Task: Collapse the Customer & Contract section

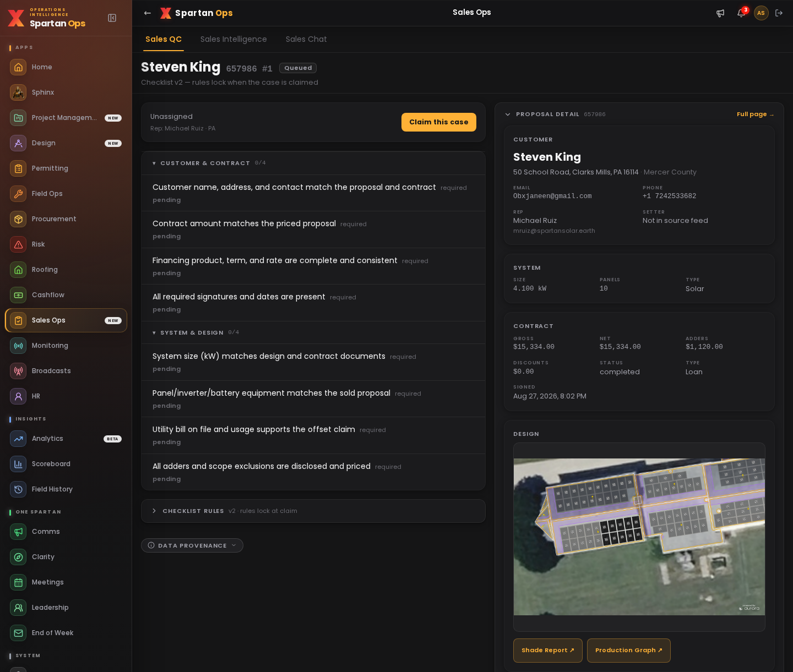Action: tap(313, 163)
